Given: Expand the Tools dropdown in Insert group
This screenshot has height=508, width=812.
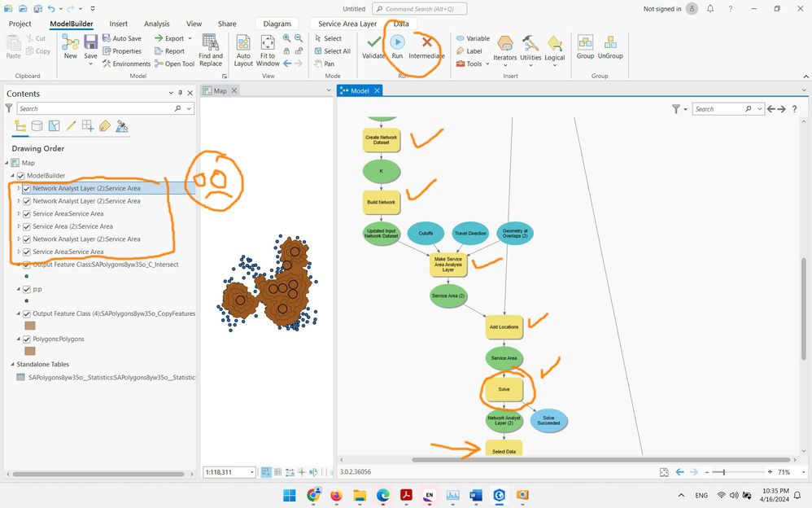Looking at the screenshot, I should point(488,63).
